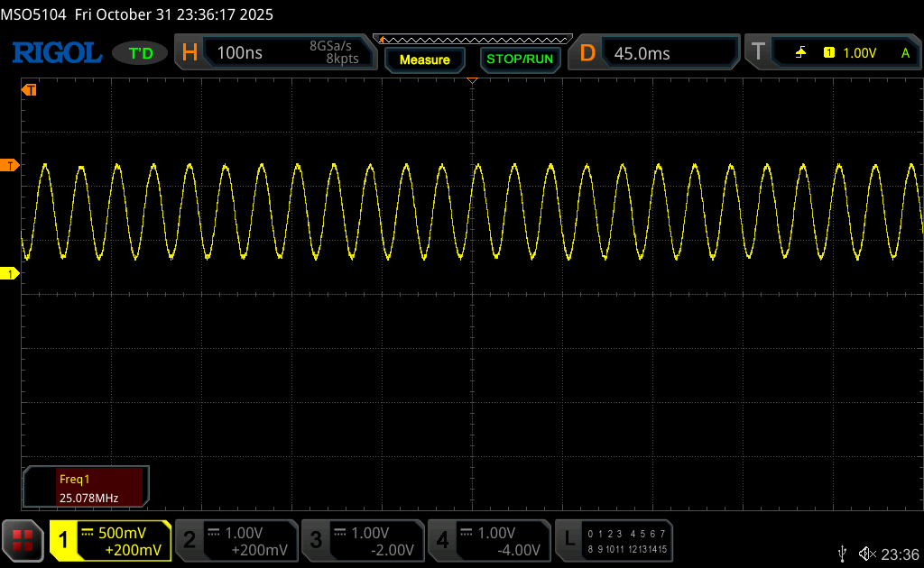Click the 8GSa/s sample rate readout
924x568 pixels.
pos(330,46)
